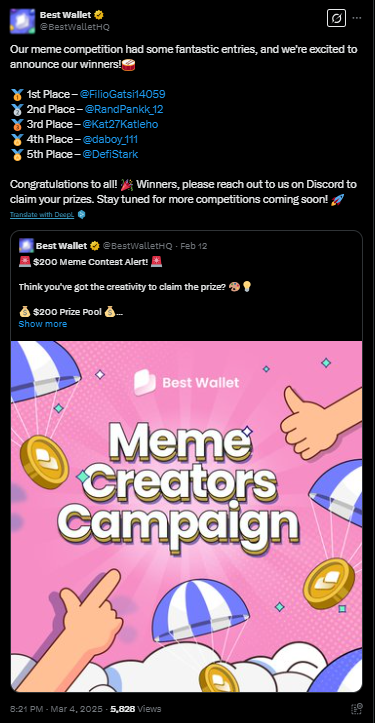Open the three-dot more options menu
The height and width of the screenshot is (723, 375).
[x=357, y=18]
